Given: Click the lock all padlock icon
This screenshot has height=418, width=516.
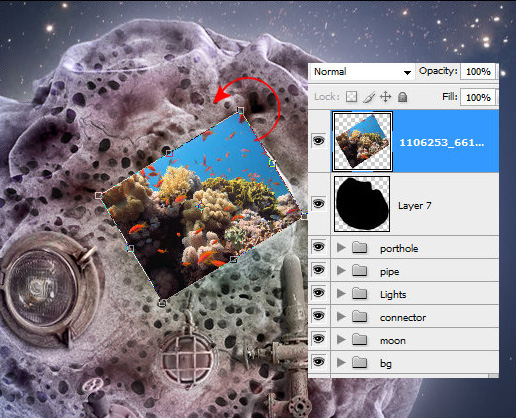Looking at the screenshot, I should point(403,97).
